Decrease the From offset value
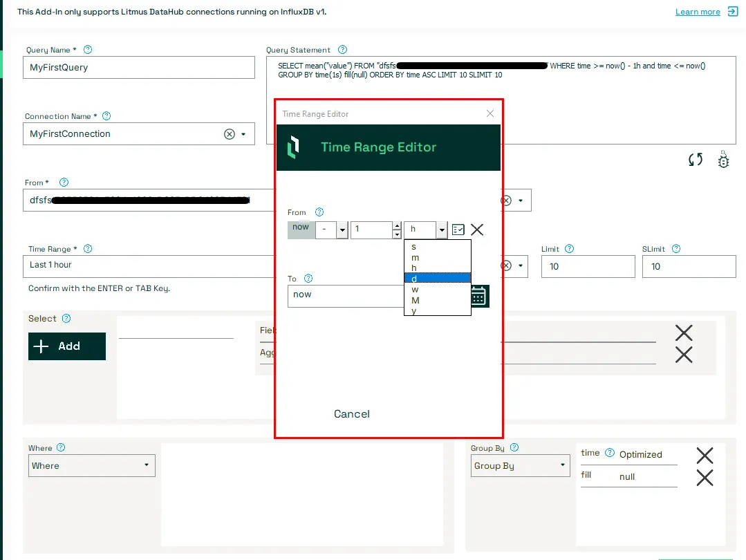The width and height of the screenshot is (746, 560). (397, 234)
